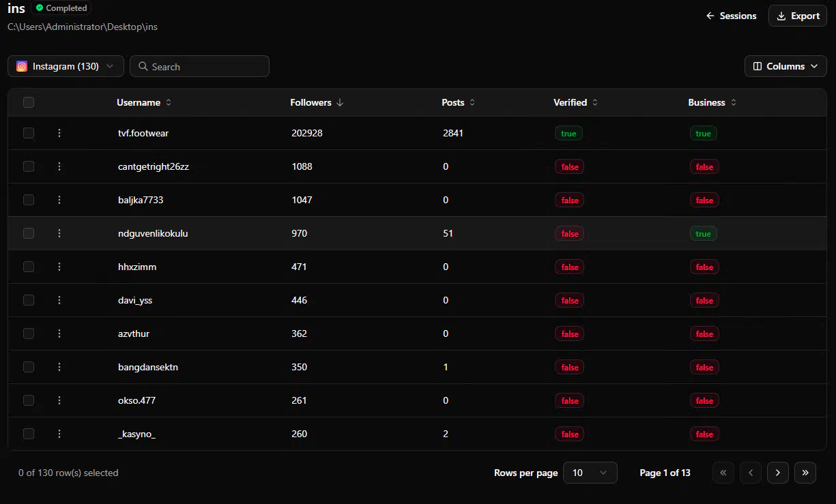Sort table by Business column header

(712, 102)
